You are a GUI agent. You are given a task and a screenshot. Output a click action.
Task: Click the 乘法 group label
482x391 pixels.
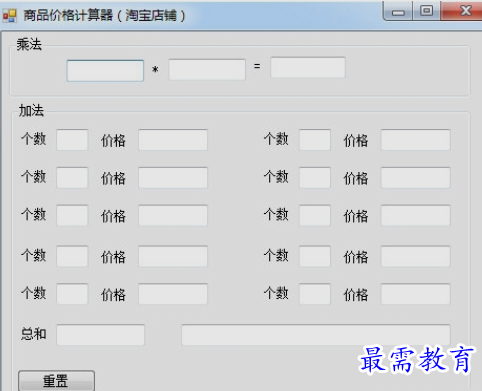pos(29,44)
